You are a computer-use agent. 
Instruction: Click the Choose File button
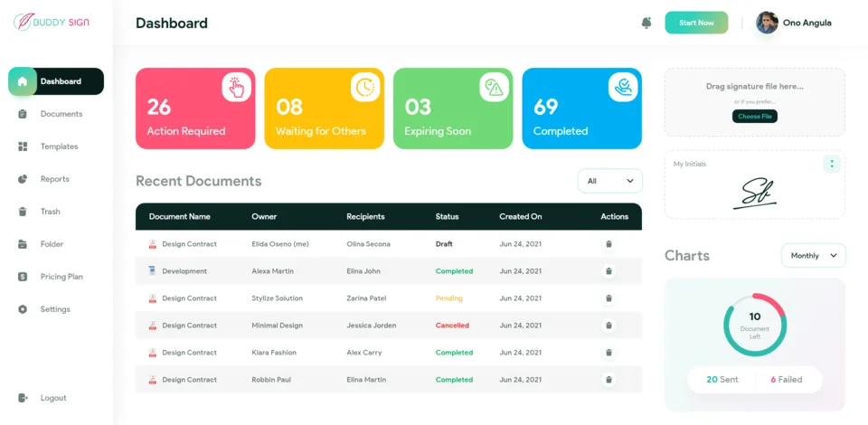(754, 117)
